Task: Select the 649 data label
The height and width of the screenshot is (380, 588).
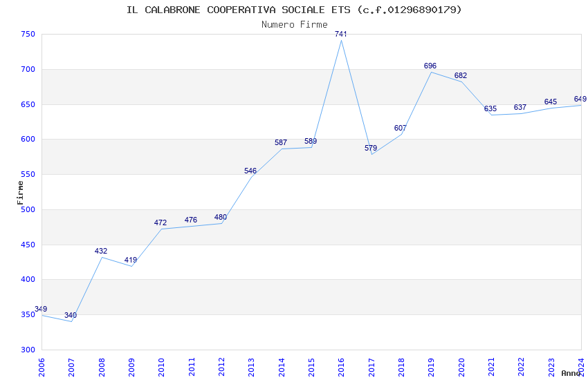Action: click(x=580, y=99)
